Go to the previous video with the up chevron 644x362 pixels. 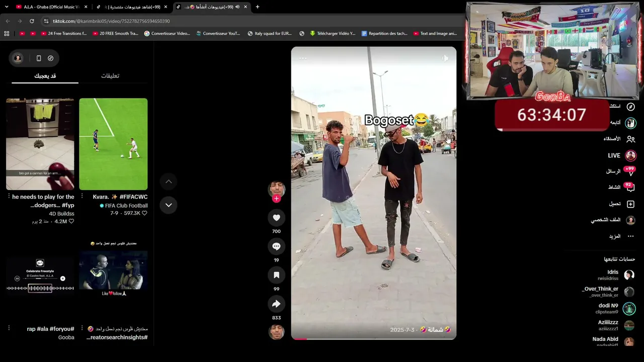[169, 182]
